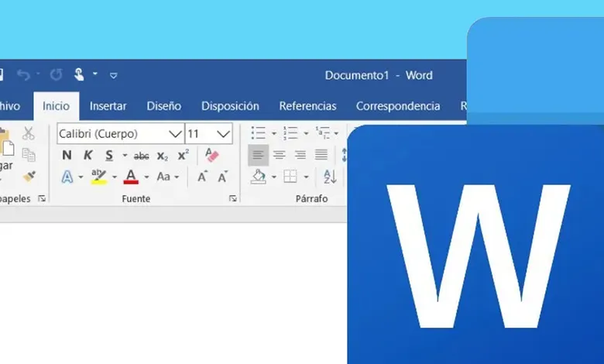The height and width of the screenshot is (364, 604).
Task: Click the Shading paint bucket icon
Action: (x=258, y=177)
